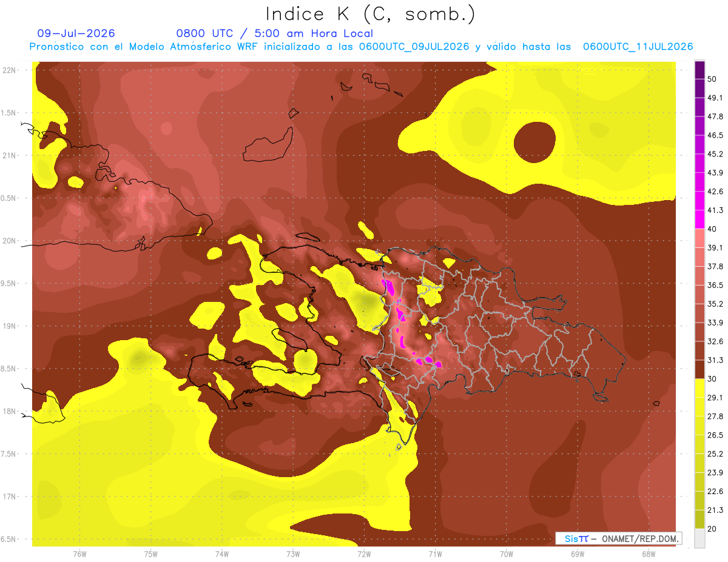Click the legend value '25.2'

tap(715, 453)
